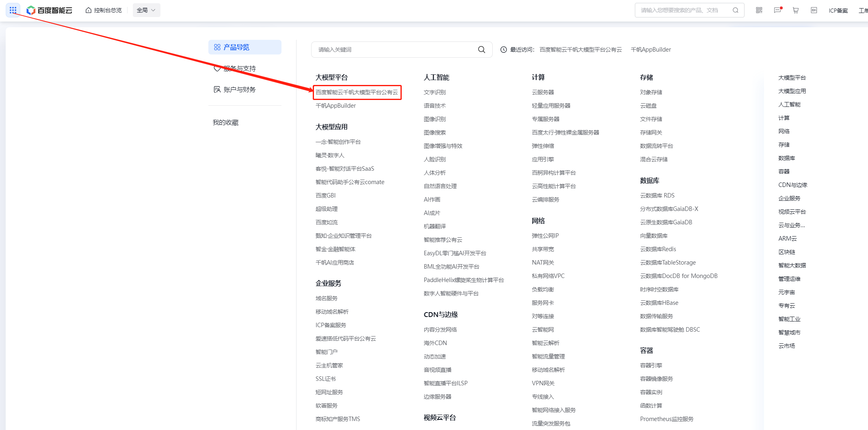
Task: Open 域名服务 under 企业服务
Action: pyautogui.click(x=327, y=298)
